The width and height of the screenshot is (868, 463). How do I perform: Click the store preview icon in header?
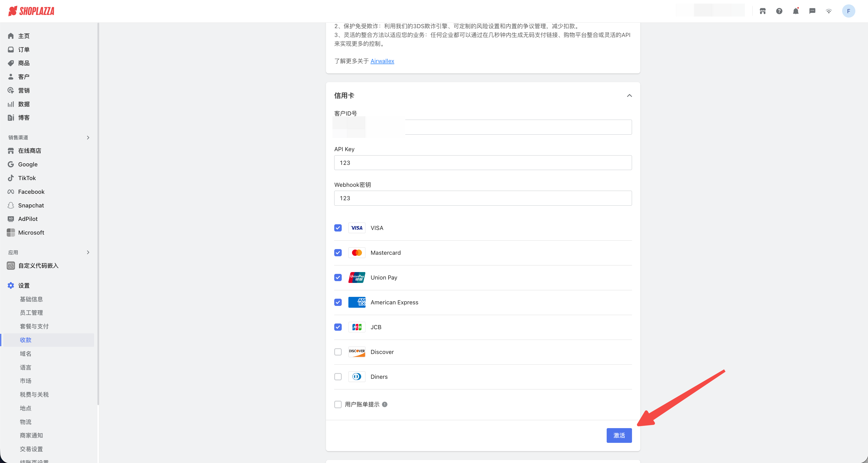click(763, 11)
